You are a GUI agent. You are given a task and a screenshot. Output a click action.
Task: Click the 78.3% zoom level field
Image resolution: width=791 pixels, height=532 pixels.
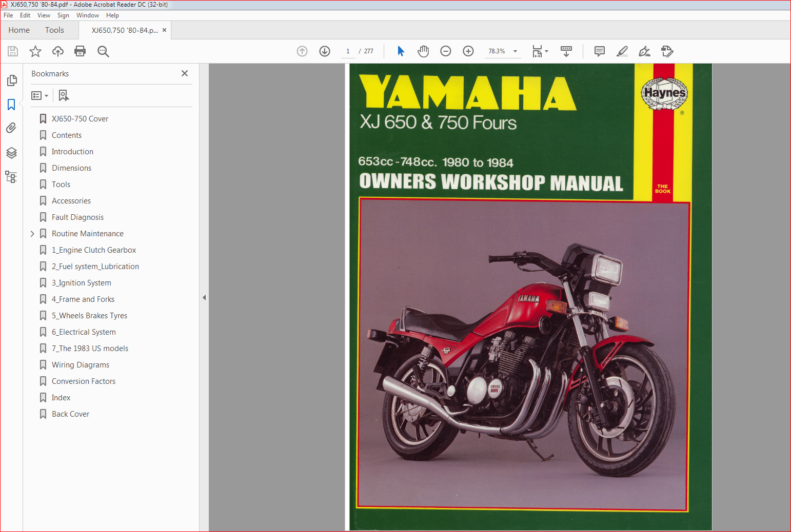tap(497, 51)
